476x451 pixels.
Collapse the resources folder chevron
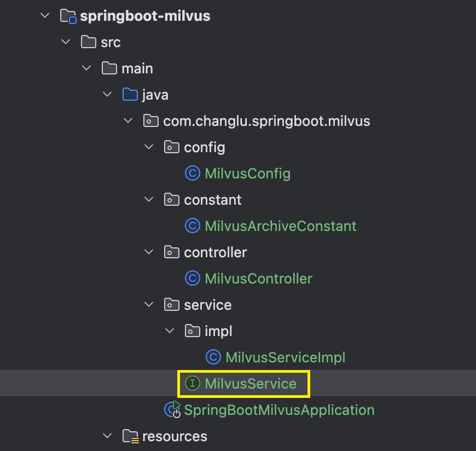[107, 436]
